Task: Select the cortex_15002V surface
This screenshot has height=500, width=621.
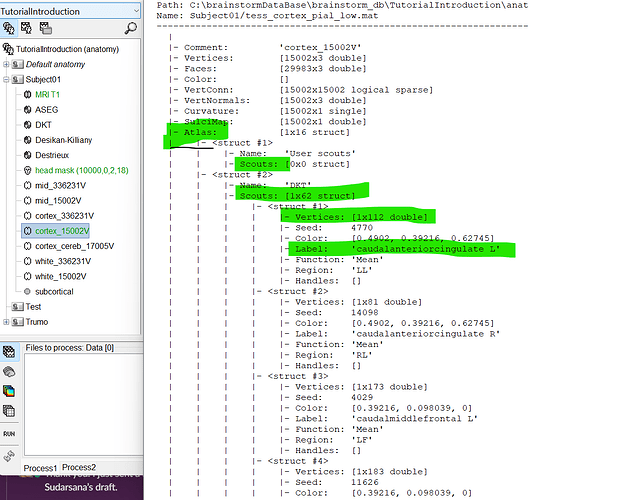Action: click(x=62, y=231)
